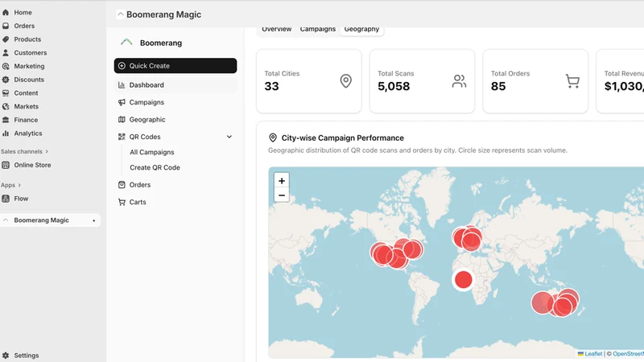
Task: Click the Markets globe icon
Action: click(6, 106)
